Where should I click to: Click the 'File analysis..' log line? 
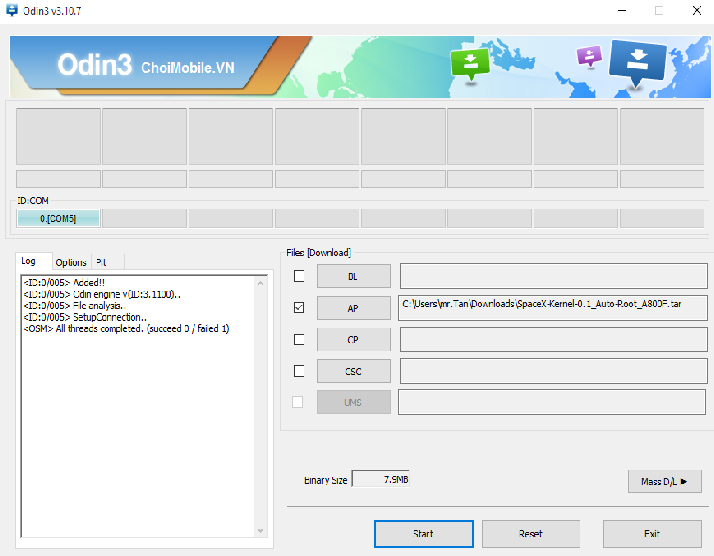pos(74,306)
